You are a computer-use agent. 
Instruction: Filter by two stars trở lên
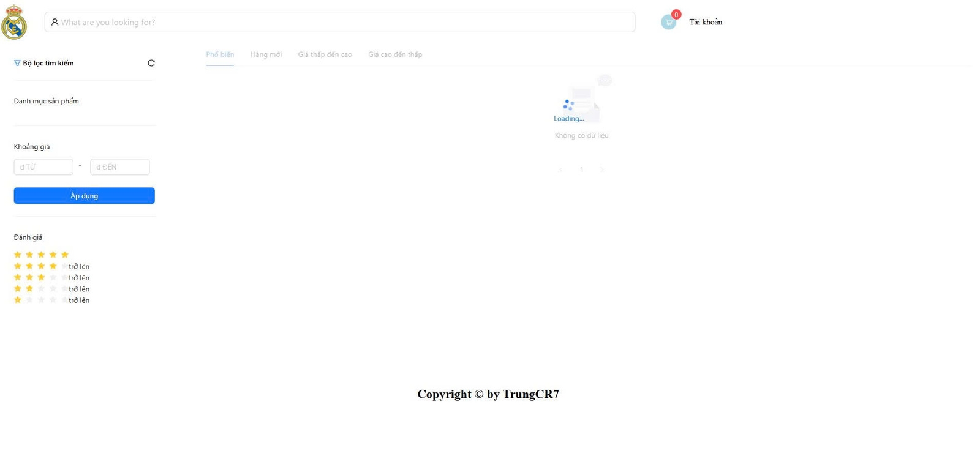point(51,289)
